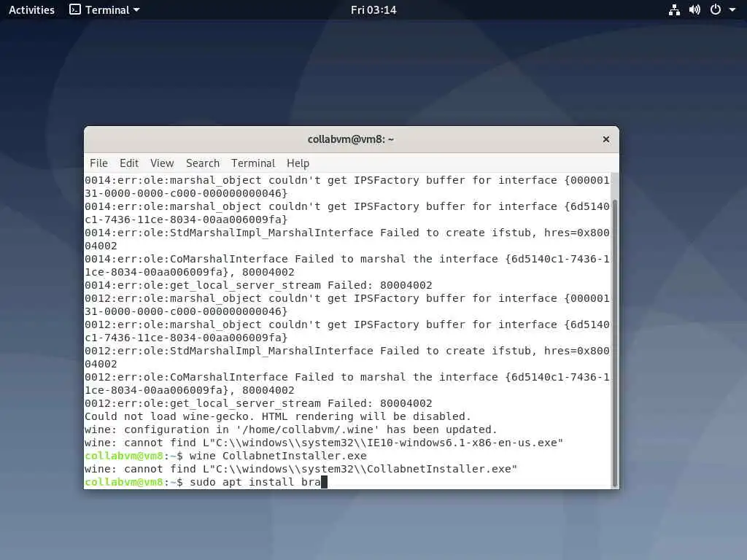Click the terminal icon in top bar
Screen dimensions: 747x560
(75, 9)
